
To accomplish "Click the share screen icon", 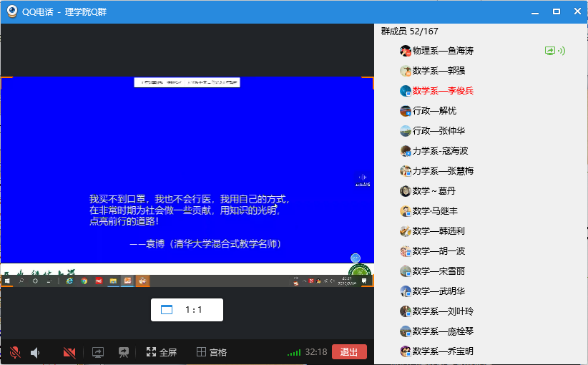I will tap(98, 352).
